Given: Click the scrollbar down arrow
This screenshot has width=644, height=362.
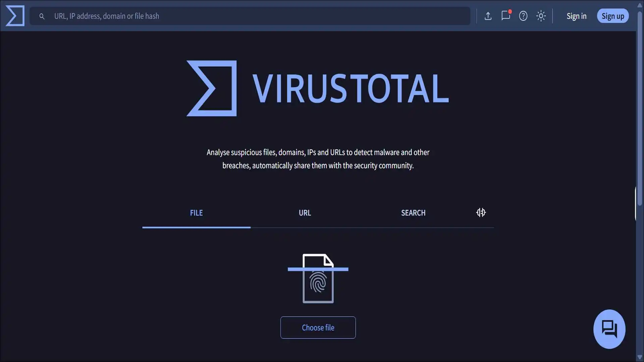Looking at the screenshot, I should (640, 357).
